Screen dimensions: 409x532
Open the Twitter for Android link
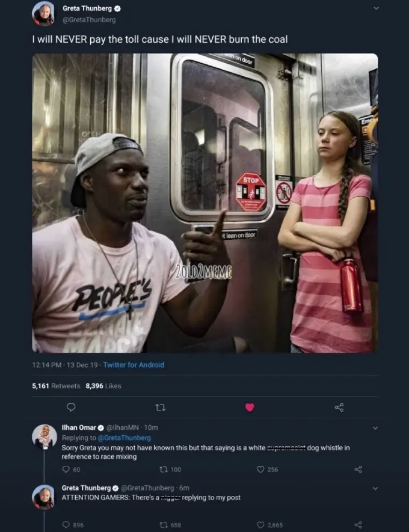134,365
